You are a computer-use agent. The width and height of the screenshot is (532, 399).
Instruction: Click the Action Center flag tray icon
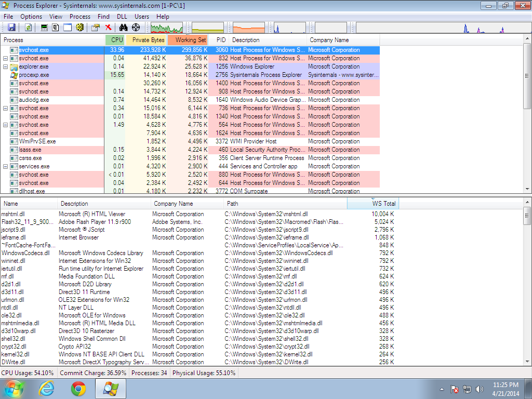[x=454, y=389]
